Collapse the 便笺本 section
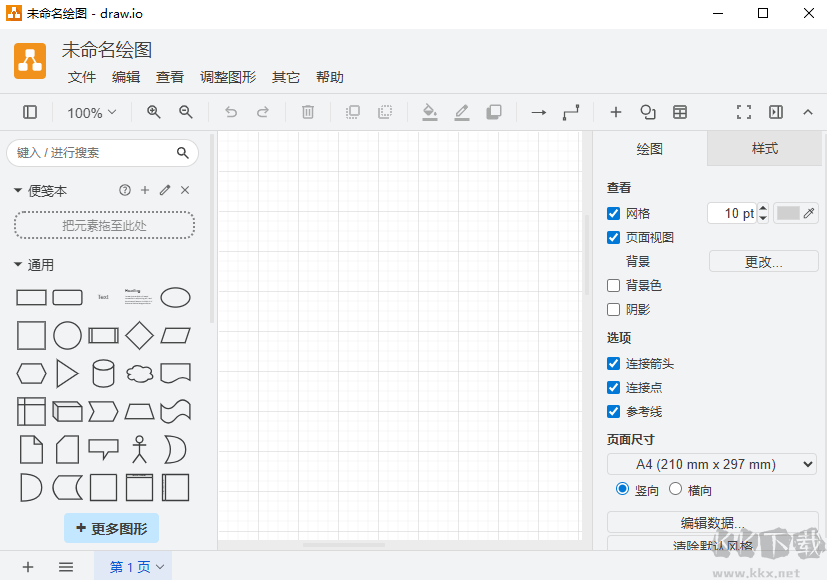 18,190
